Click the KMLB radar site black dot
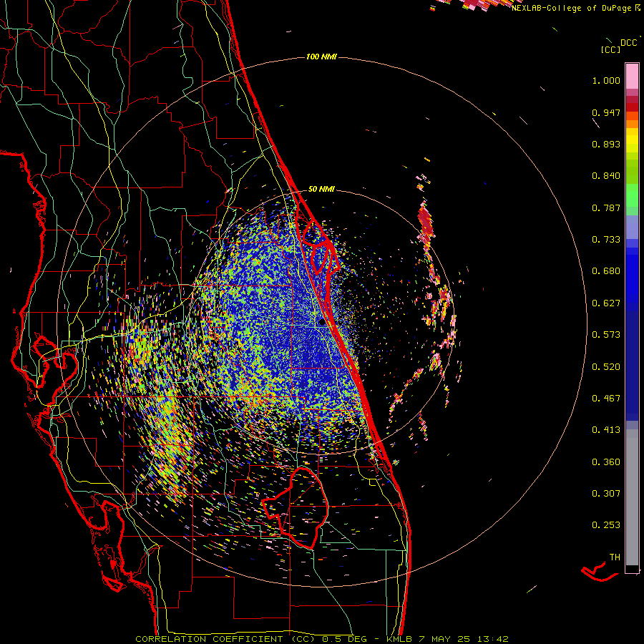 coord(322,323)
